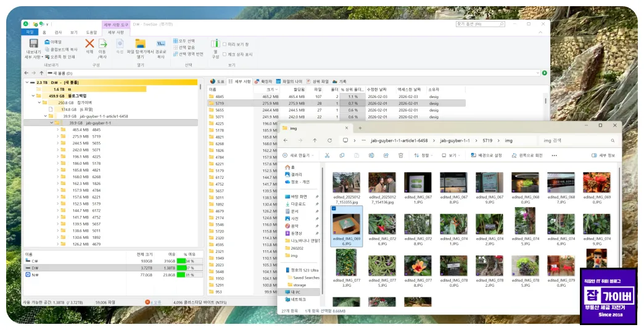Expand folder 5655 in the tree
This screenshot has height=330, width=644.
(x=57, y=143)
